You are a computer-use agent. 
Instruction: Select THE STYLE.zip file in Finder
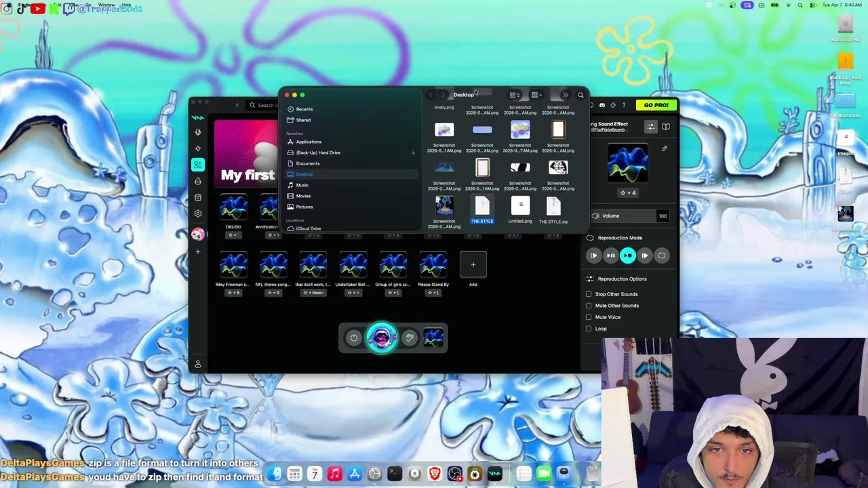(553, 211)
